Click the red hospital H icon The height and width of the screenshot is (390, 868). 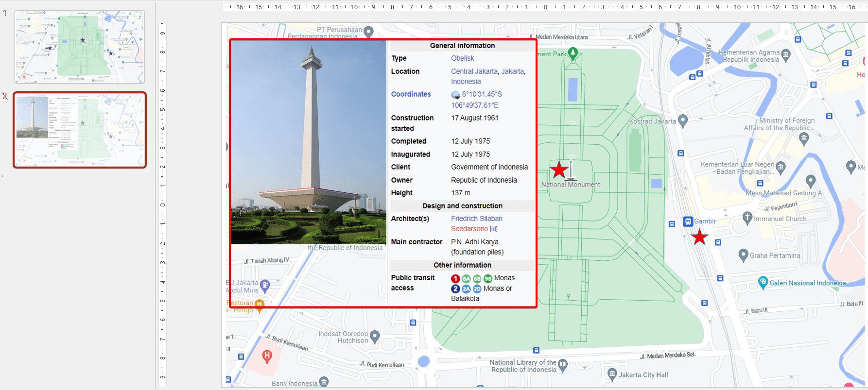click(x=267, y=356)
